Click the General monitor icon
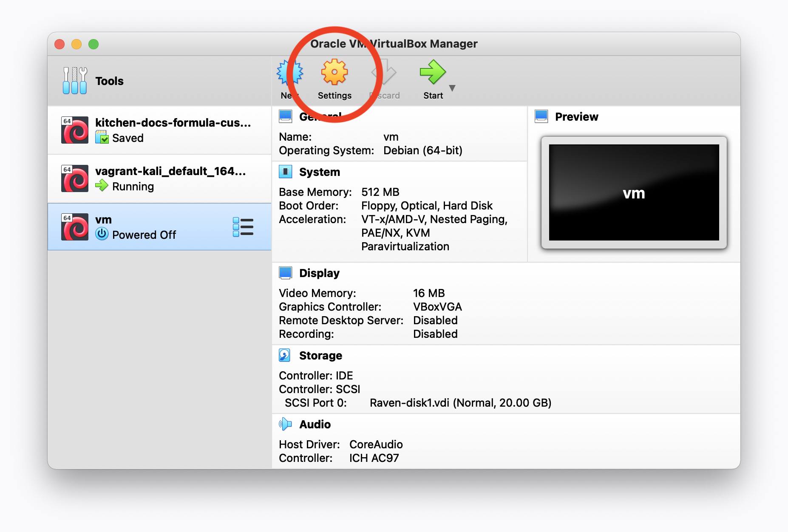This screenshot has height=532, width=788. pos(285,116)
